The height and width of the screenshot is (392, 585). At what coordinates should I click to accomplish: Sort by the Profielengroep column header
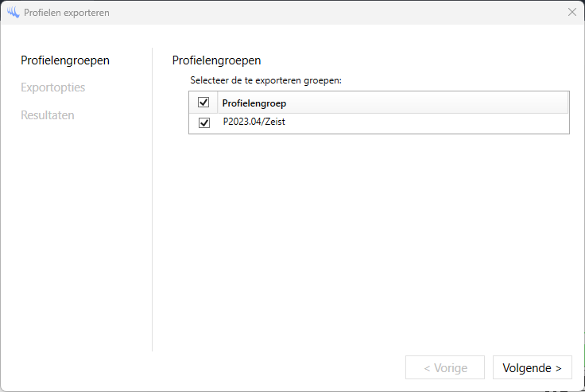coord(254,103)
